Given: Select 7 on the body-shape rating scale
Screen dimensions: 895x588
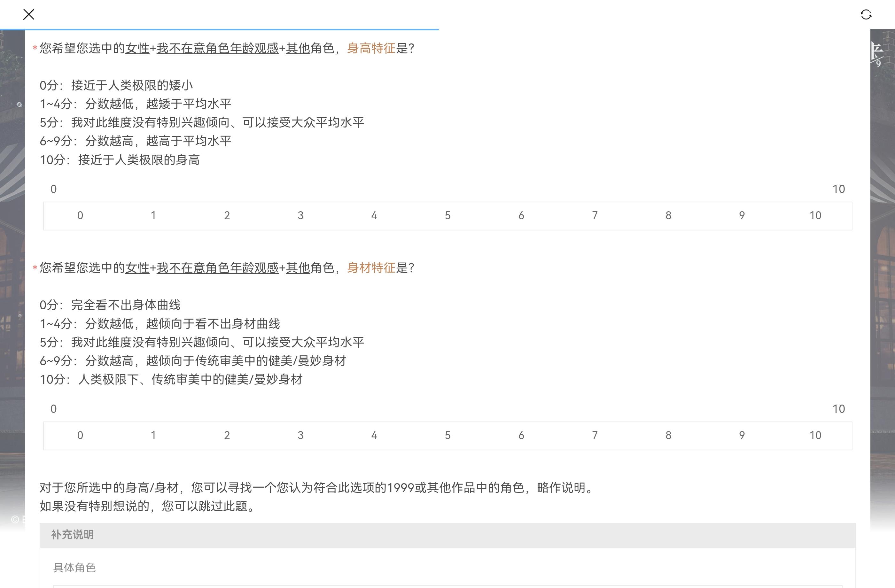Looking at the screenshot, I should (595, 435).
